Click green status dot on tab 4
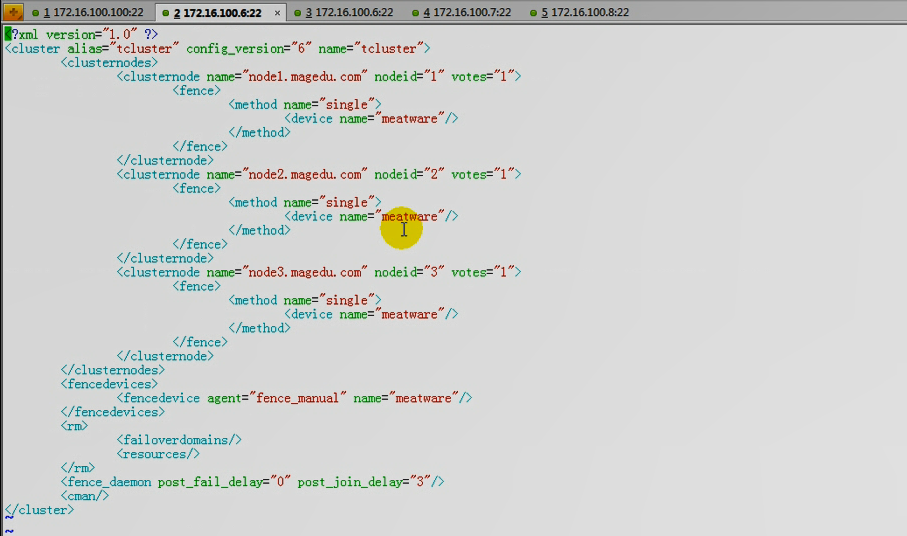Image resolution: width=907 pixels, height=536 pixels. coord(415,13)
